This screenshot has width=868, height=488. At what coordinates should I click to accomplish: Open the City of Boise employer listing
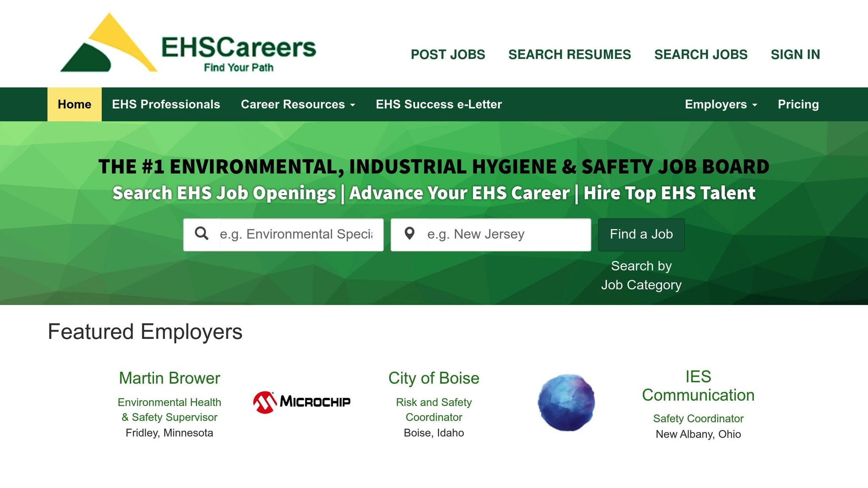[x=434, y=378]
